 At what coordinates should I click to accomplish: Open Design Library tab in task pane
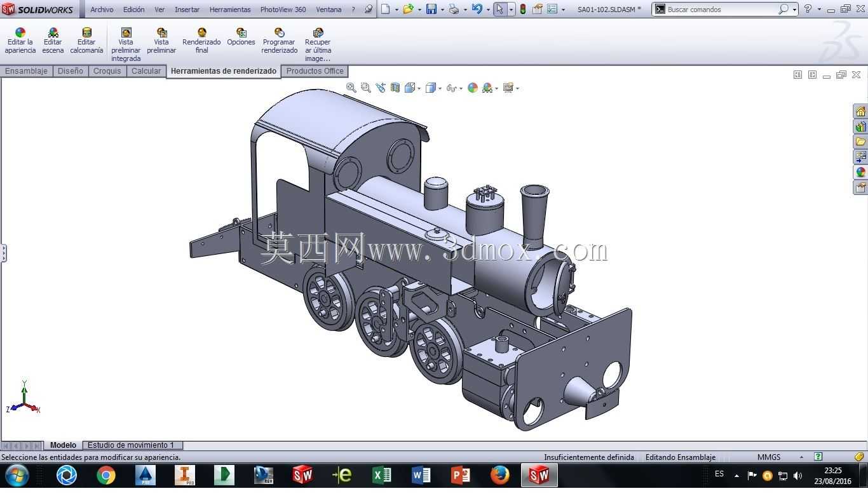[860, 126]
